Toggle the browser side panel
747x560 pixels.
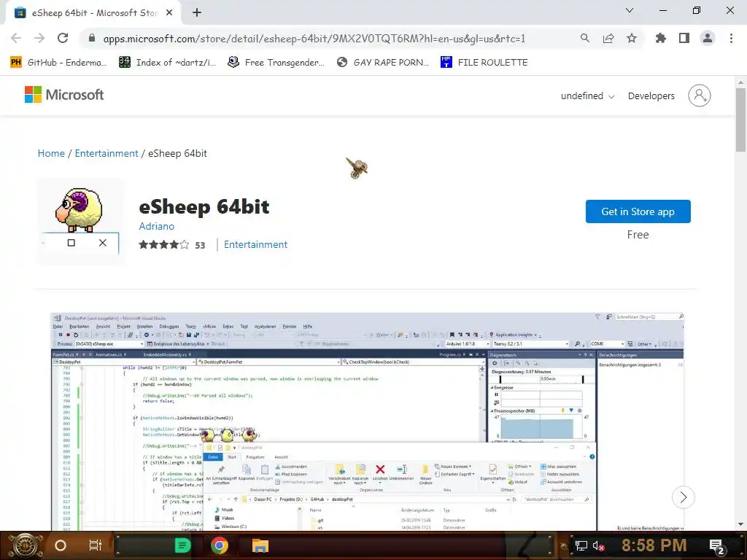pos(684,38)
